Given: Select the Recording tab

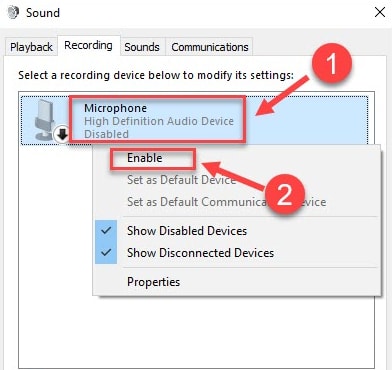Looking at the screenshot, I should coord(88,45).
